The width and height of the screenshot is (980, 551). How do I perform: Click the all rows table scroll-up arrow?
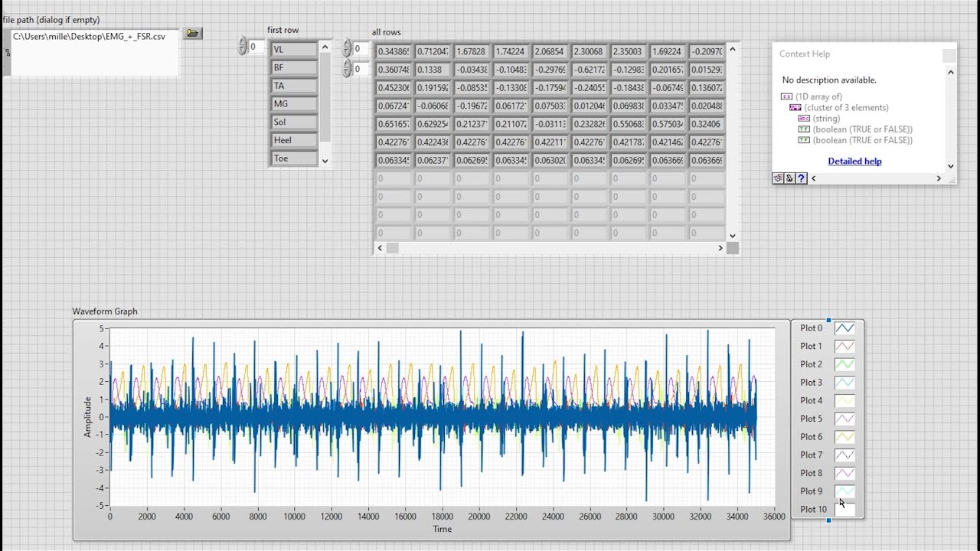pos(732,50)
